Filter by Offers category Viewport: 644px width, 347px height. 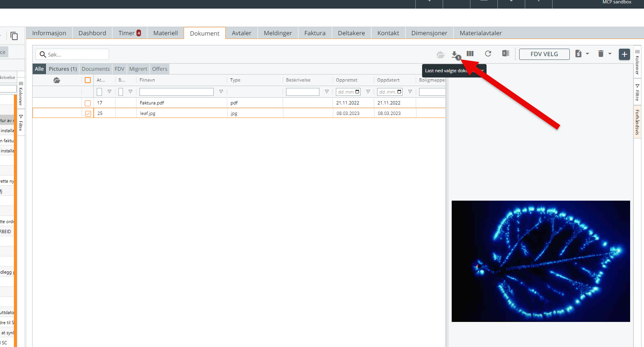160,69
